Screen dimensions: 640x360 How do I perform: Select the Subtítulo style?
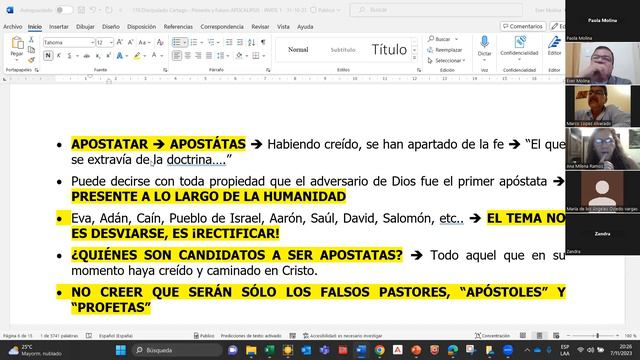point(343,50)
